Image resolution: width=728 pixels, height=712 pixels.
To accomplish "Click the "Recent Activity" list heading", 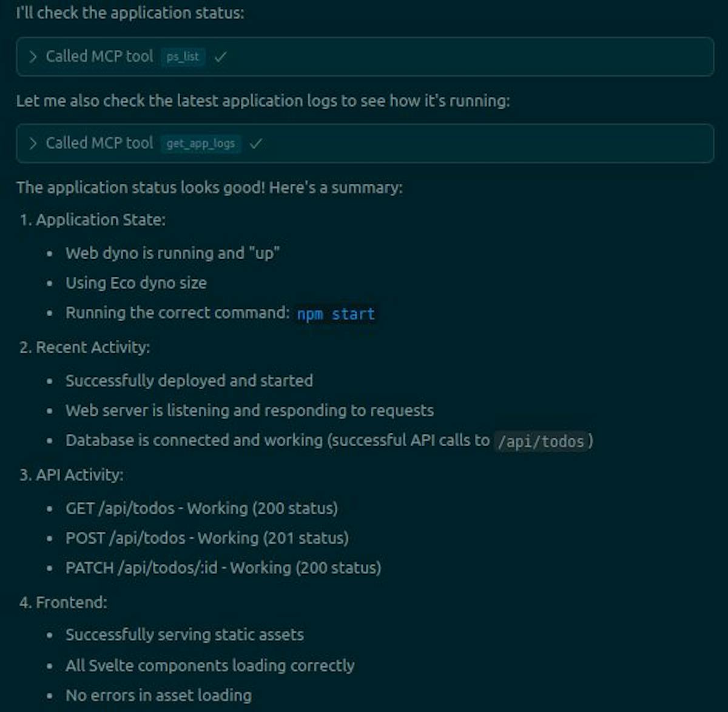I will pos(92,347).
